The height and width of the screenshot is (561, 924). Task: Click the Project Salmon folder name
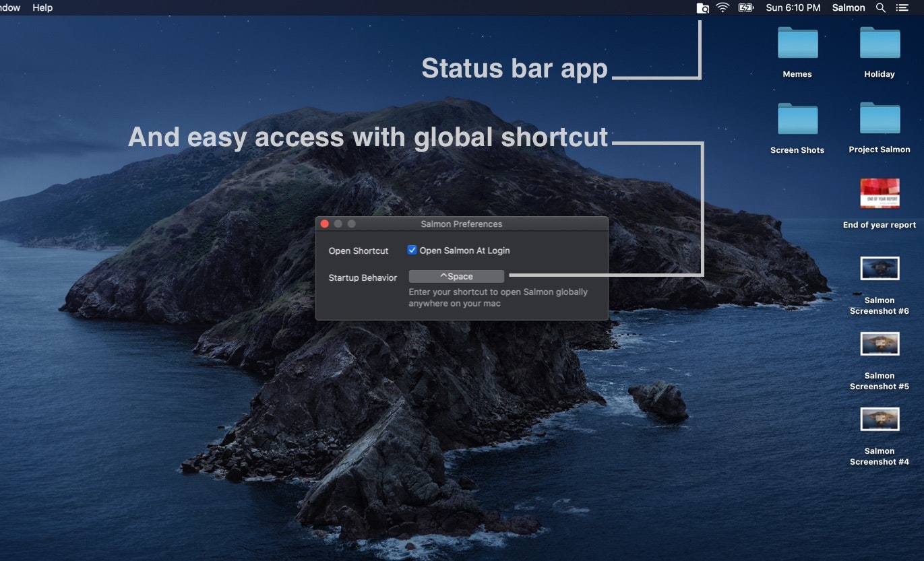tap(880, 150)
